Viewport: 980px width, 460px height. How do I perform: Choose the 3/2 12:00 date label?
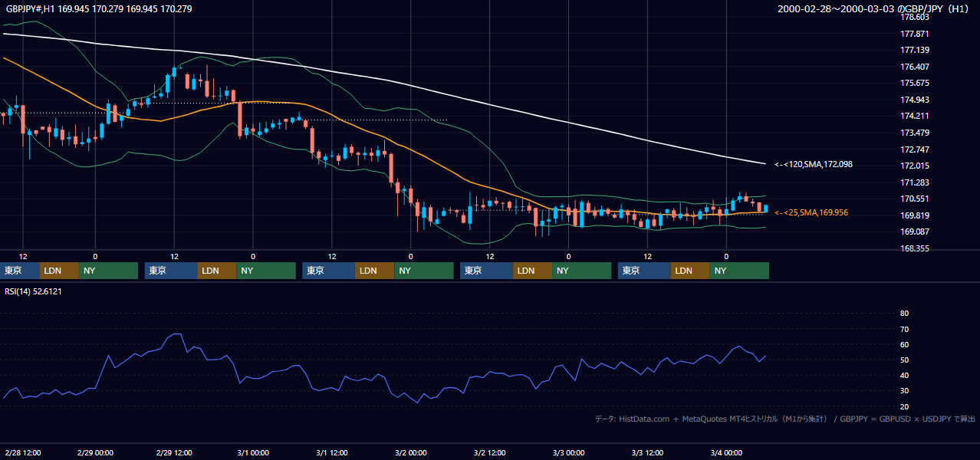[x=489, y=452]
